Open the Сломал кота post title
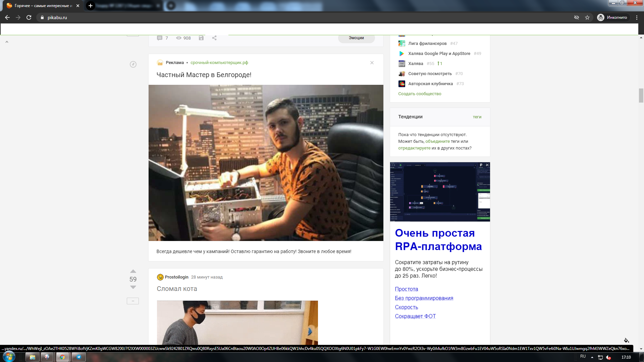The image size is (644, 362). pos(177,289)
